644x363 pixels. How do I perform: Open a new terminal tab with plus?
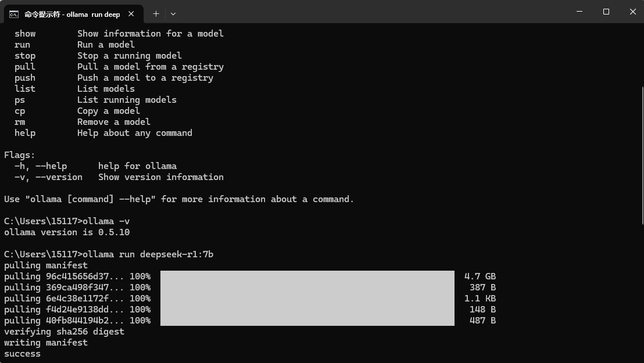point(156,14)
